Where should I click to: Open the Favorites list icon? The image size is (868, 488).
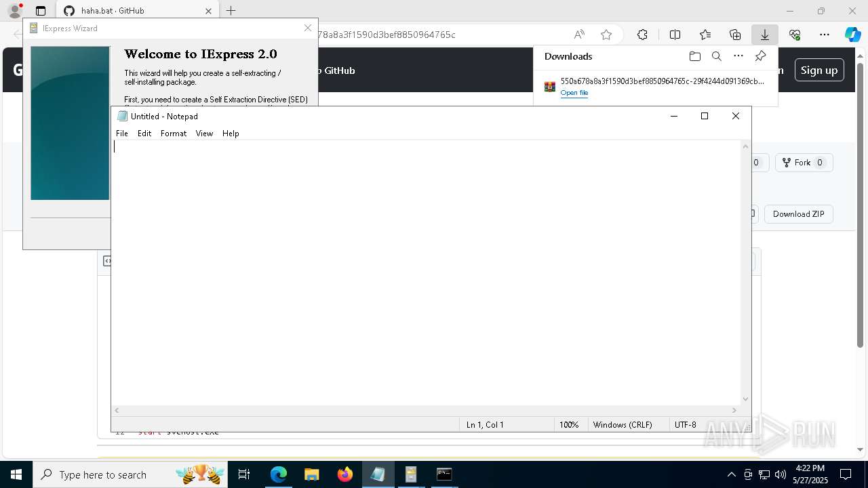pos(705,35)
